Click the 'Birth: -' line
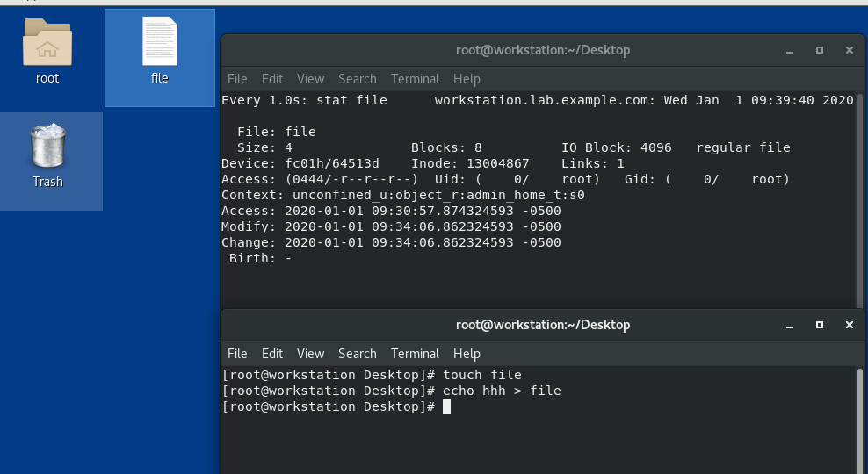This screenshot has height=474, width=868. pos(260,258)
